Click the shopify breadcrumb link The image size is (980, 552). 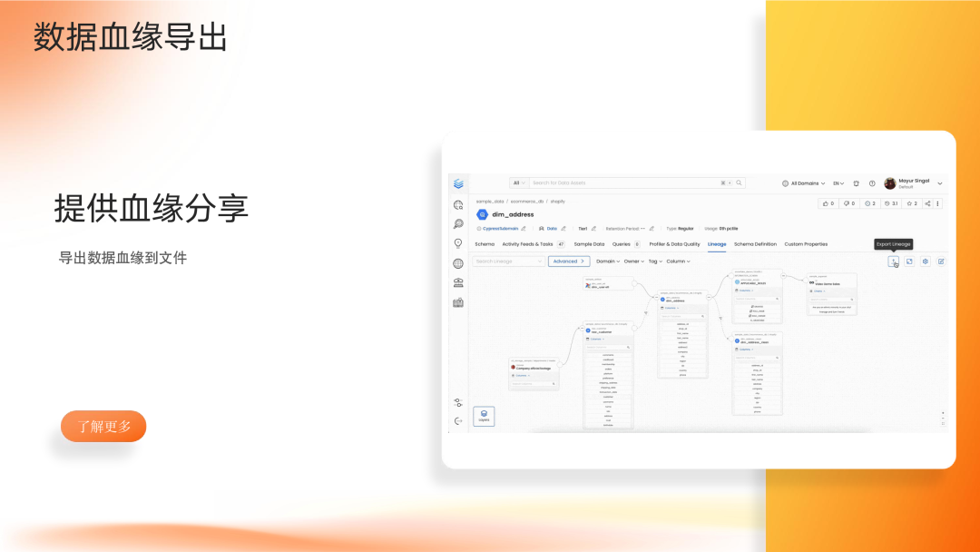pos(557,202)
